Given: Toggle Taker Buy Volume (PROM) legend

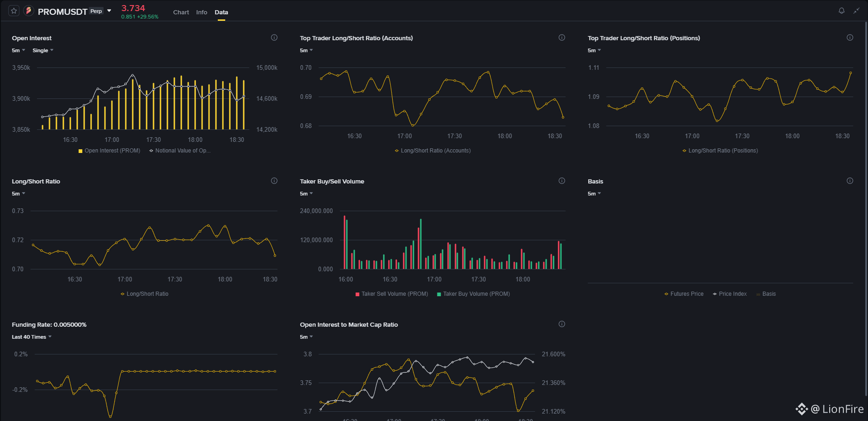Looking at the screenshot, I should [474, 294].
